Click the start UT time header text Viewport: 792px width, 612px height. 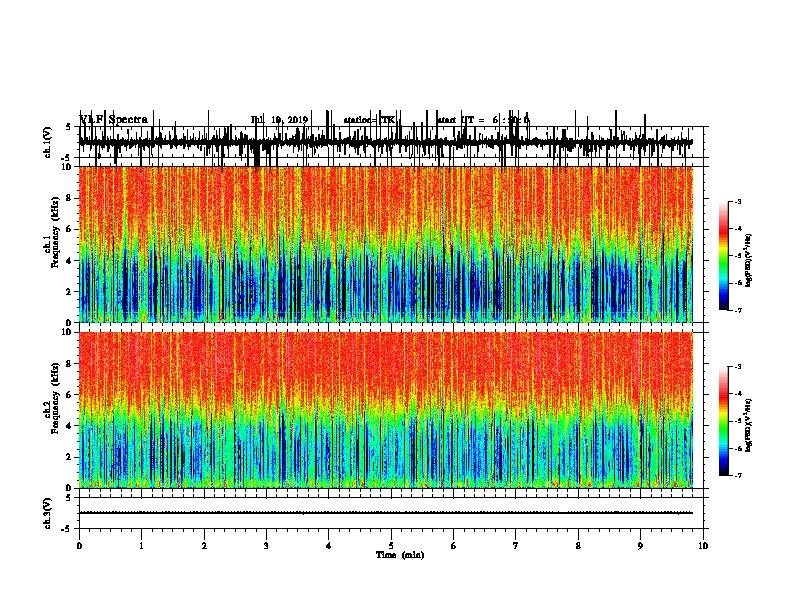483,120
